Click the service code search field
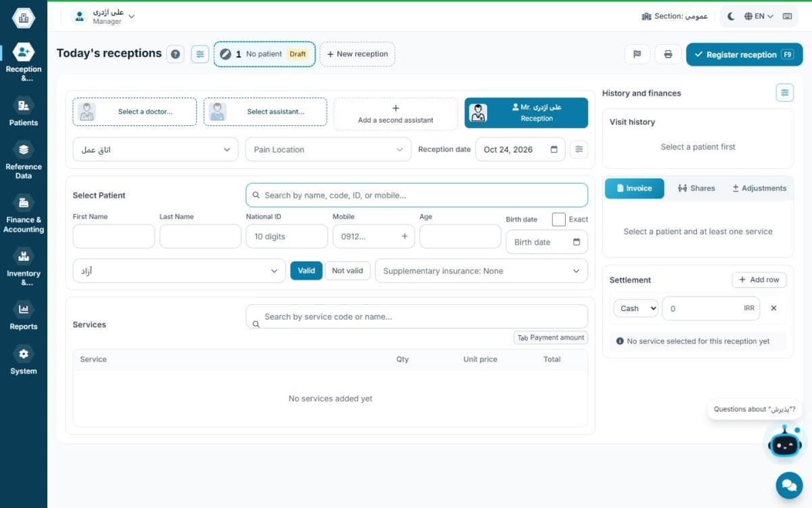 click(417, 316)
